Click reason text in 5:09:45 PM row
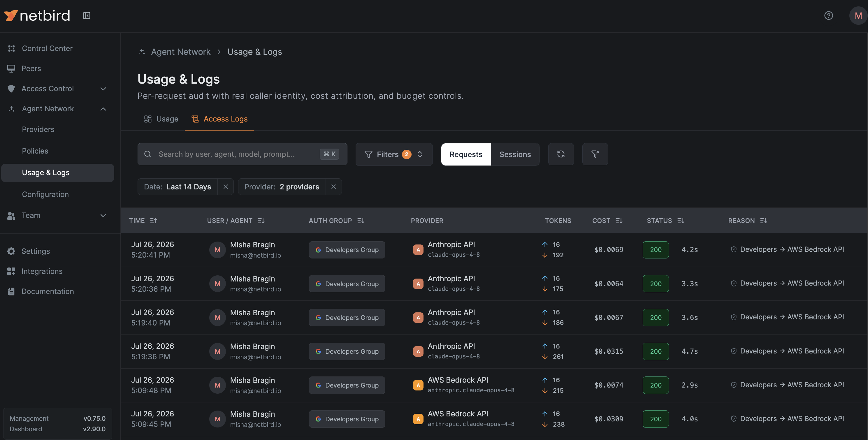Viewport: 868px width, 440px height. tap(792, 418)
